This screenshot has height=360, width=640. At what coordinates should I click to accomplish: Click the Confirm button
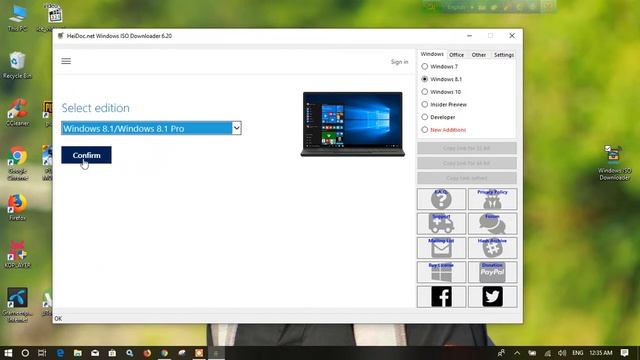click(x=86, y=155)
